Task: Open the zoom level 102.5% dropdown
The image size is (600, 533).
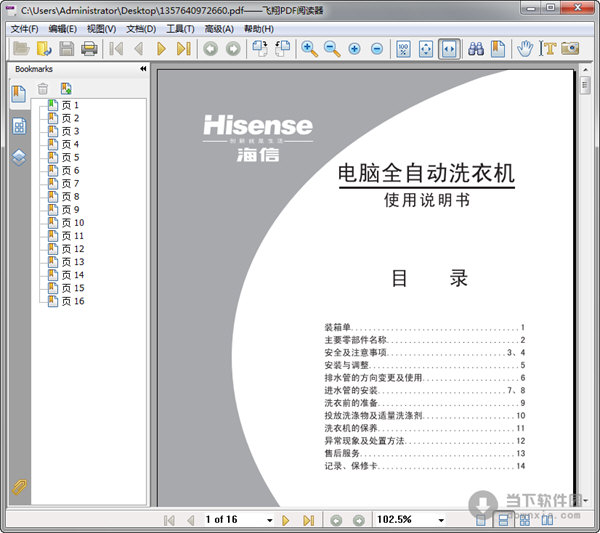Action: coord(441,520)
